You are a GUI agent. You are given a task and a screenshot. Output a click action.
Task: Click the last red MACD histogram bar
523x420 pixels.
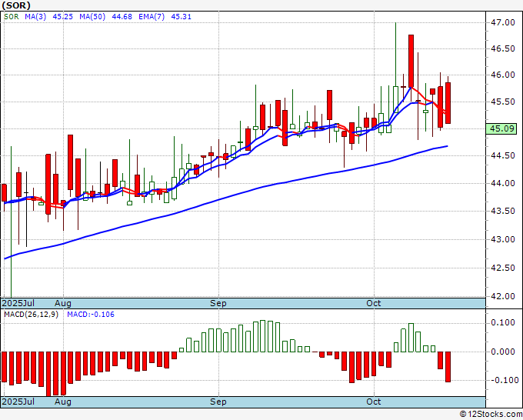[448, 367]
